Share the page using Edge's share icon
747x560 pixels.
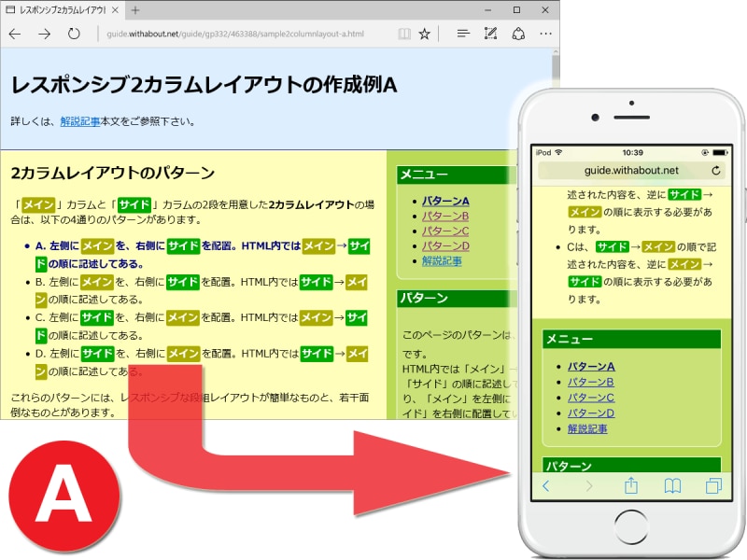pyautogui.click(x=520, y=35)
